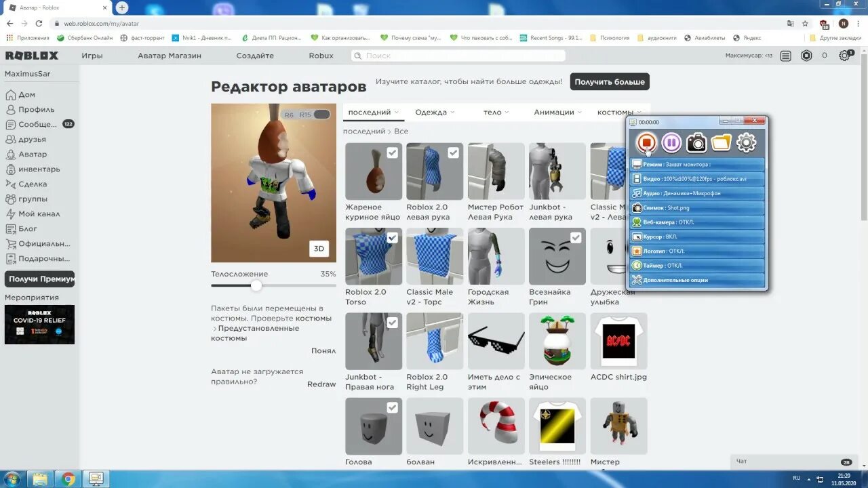Open the settings gear in Roblox header
Viewport: 868px width, 488px height.
point(845,56)
